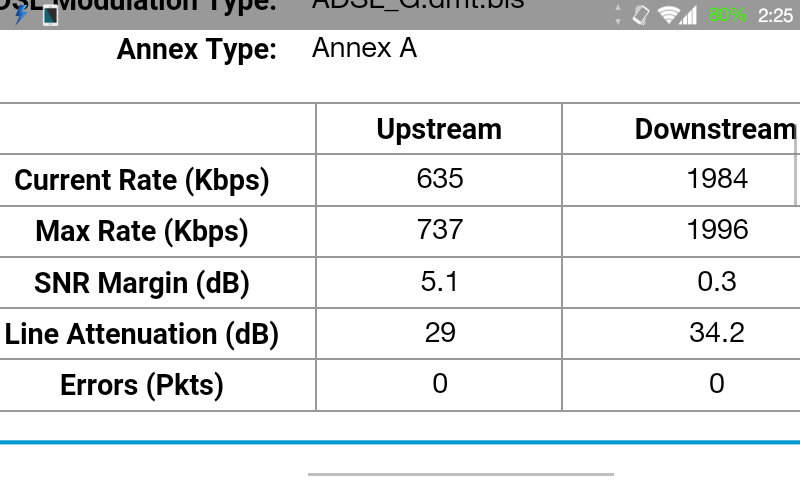Tap the cellular signal bars icon
This screenshot has width=800, height=480.
pos(689,15)
